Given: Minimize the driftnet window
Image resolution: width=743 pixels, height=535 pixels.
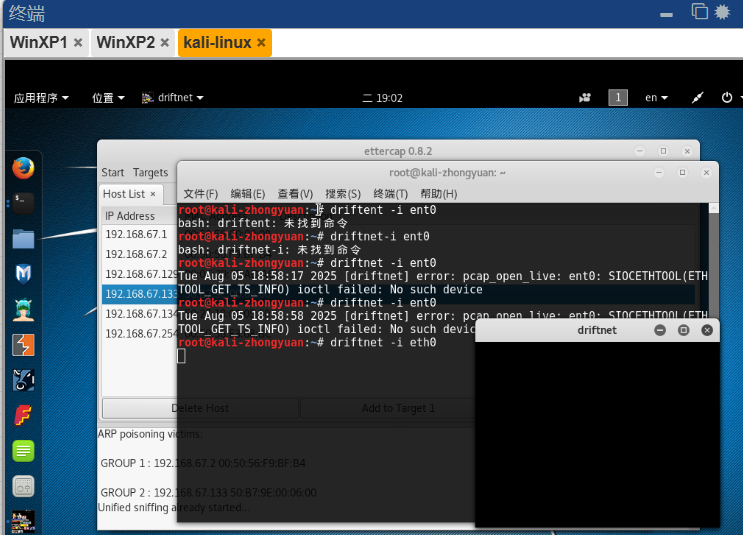Looking at the screenshot, I should coord(660,330).
